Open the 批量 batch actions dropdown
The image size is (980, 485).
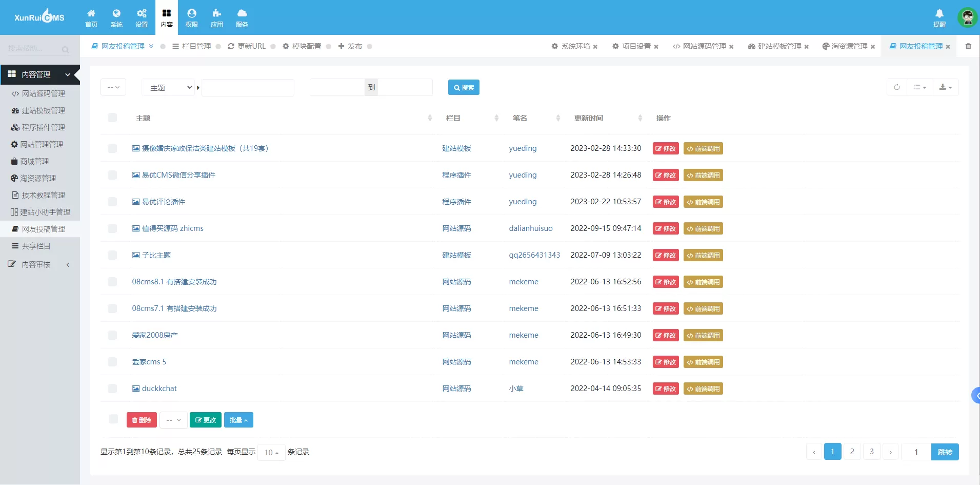tap(238, 420)
